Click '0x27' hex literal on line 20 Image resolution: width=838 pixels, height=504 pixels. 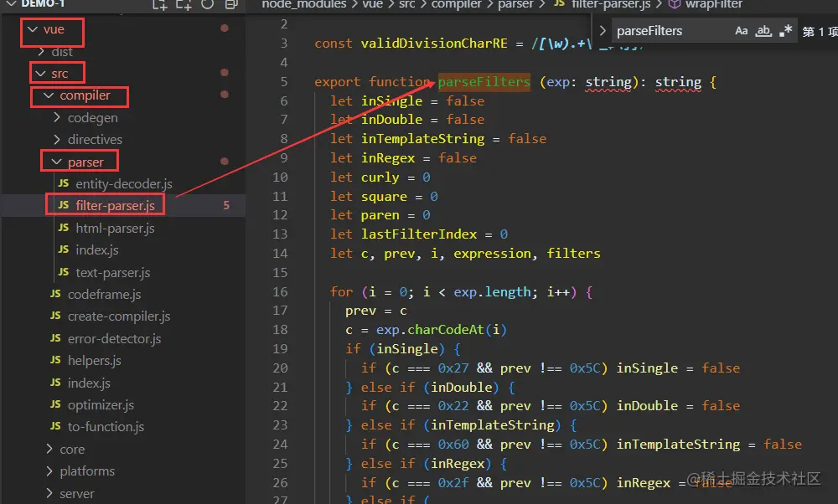pos(453,368)
